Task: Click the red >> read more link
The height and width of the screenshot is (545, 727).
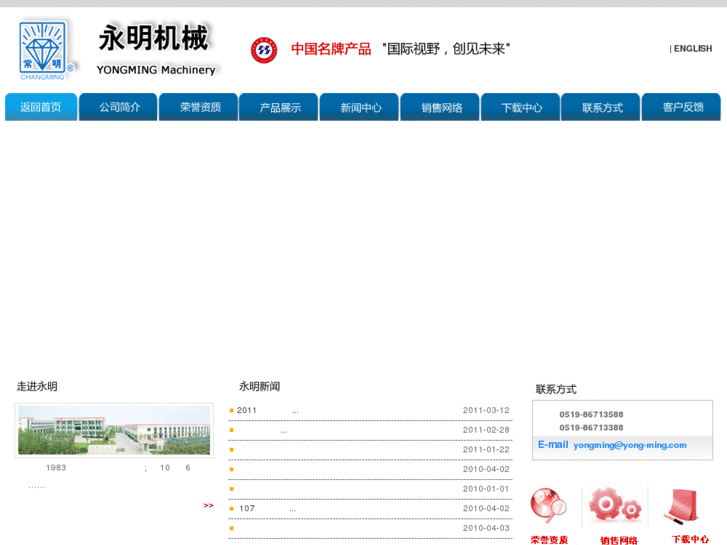Action: click(x=208, y=506)
